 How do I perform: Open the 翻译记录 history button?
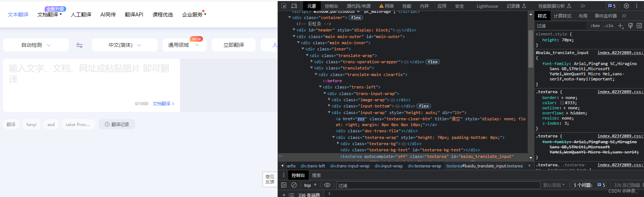pyautogui.click(x=117, y=124)
